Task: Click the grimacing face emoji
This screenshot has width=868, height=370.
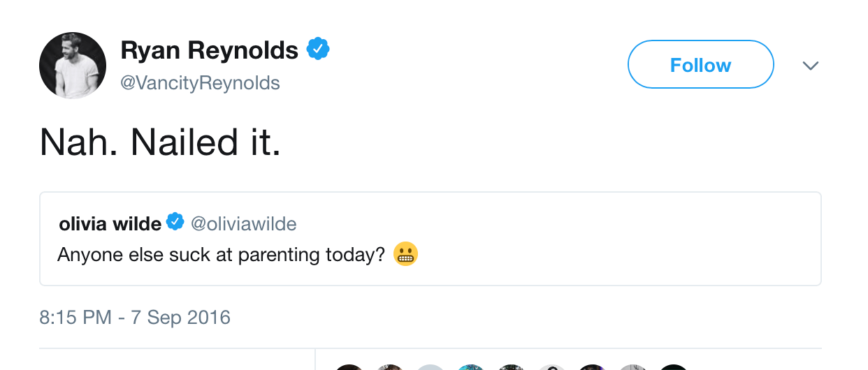Action: click(x=405, y=254)
